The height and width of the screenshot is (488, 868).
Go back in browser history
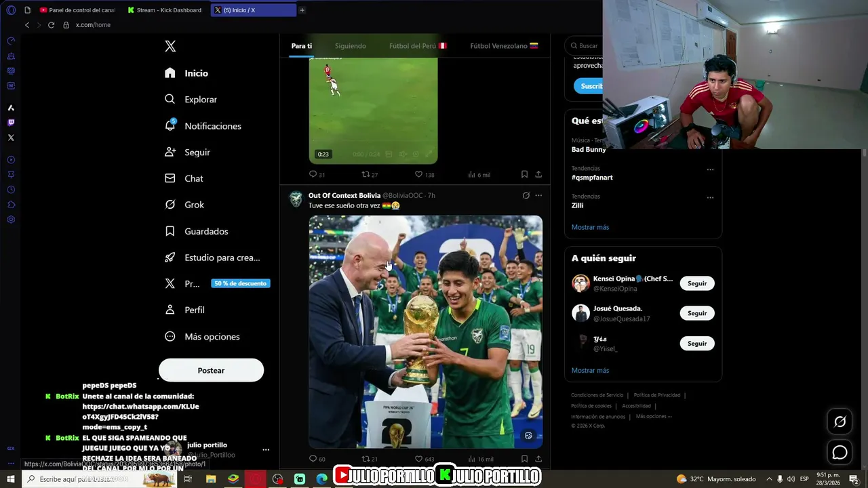pyautogui.click(x=27, y=25)
